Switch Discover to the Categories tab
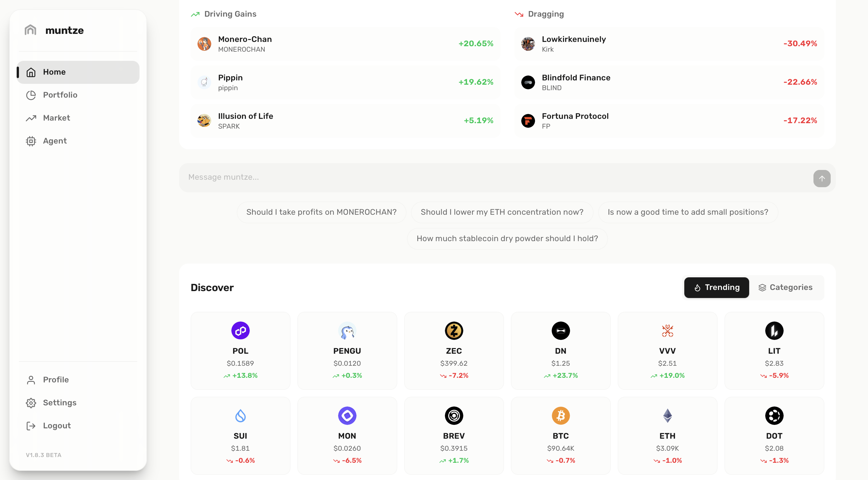This screenshot has height=480, width=868. tap(785, 288)
